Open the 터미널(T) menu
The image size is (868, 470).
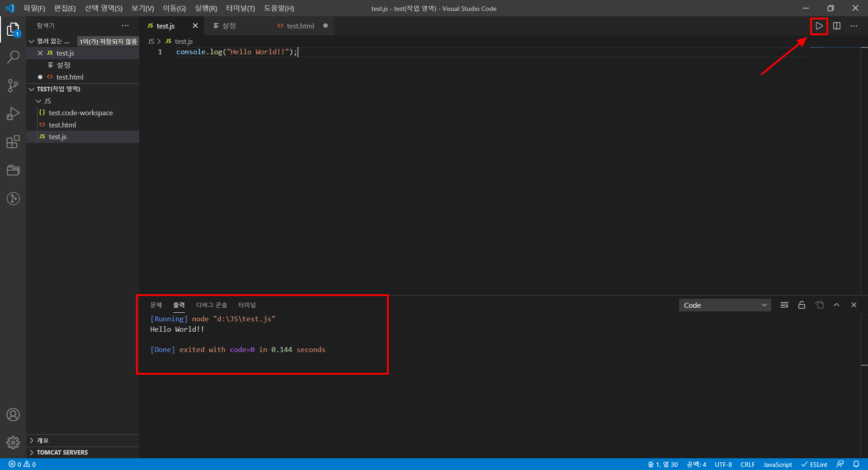pos(241,8)
